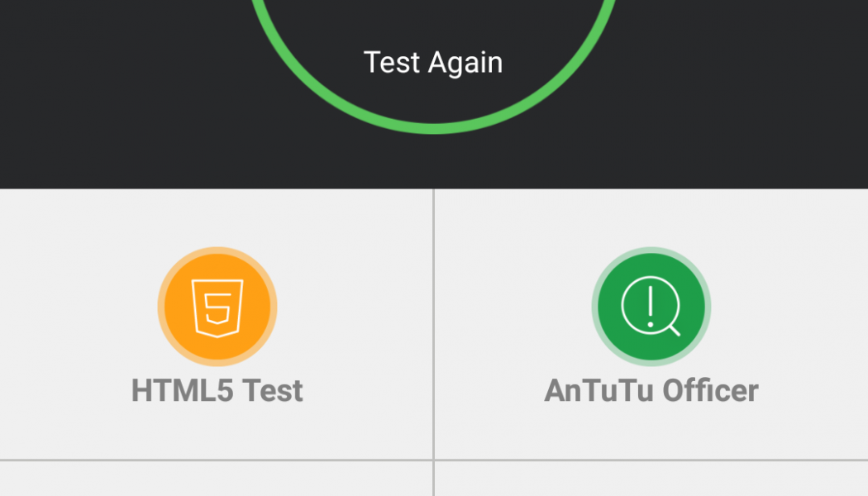Start benchmark with Test Again text
The height and width of the screenshot is (496, 868).
(433, 63)
